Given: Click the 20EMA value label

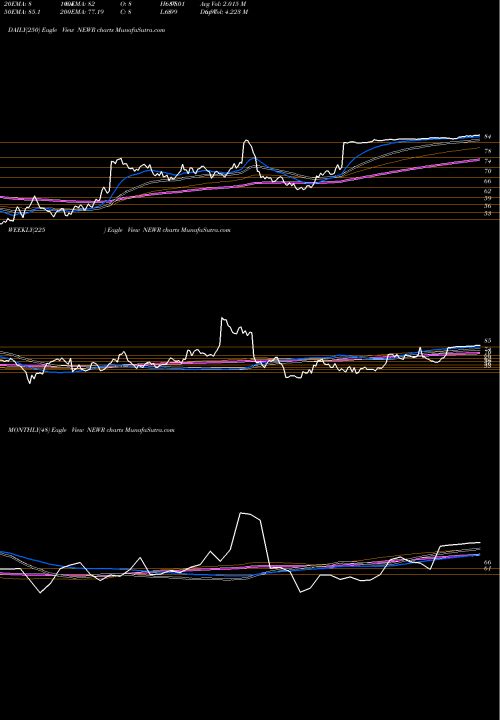Looking at the screenshot, I should pyautogui.click(x=16, y=4).
